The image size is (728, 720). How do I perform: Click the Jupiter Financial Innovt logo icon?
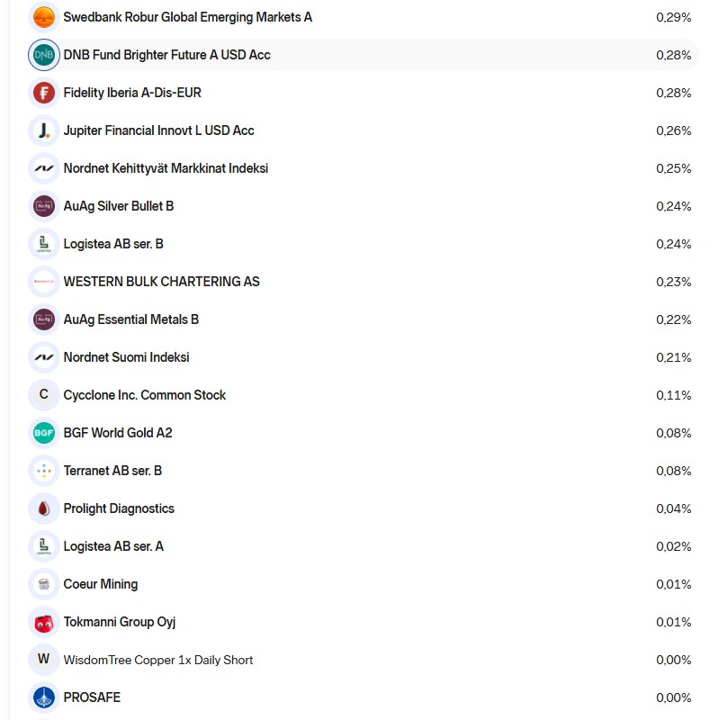click(43, 130)
